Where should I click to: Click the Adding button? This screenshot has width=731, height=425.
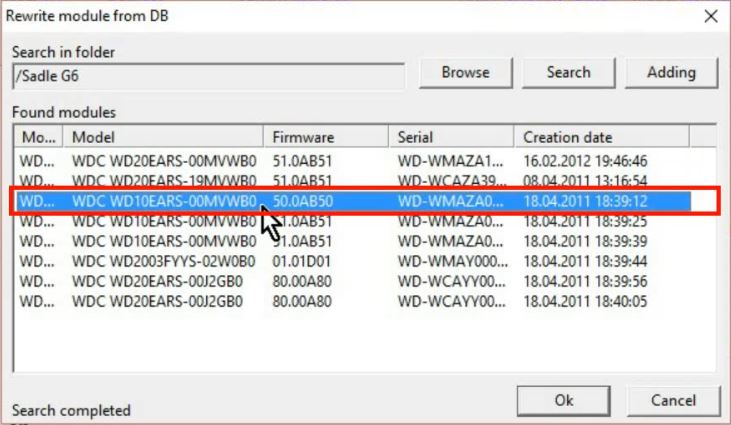coord(671,72)
